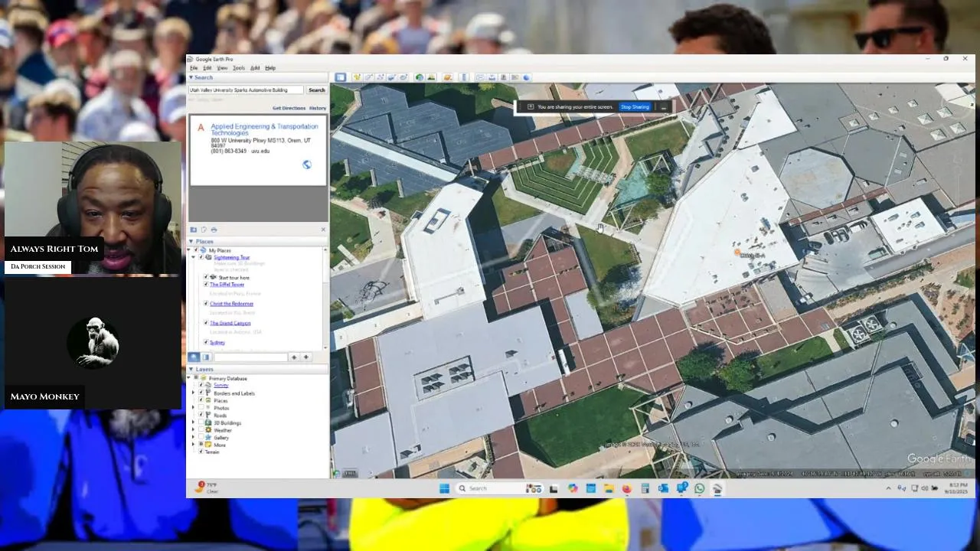Click the move down arrow in Places panel

tap(305, 357)
